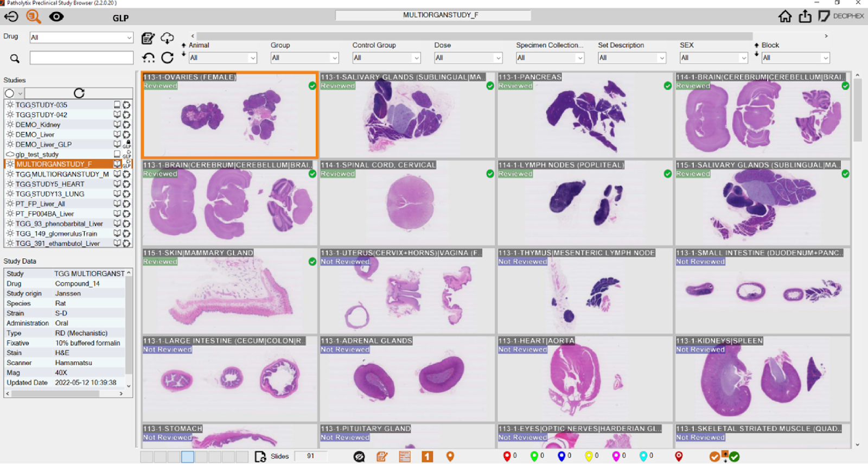The width and height of the screenshot is (868, 464).
Task: Open the 113-1-ADRENAL GLANDS slide thumbnail
Action: (x=407, y=379)
